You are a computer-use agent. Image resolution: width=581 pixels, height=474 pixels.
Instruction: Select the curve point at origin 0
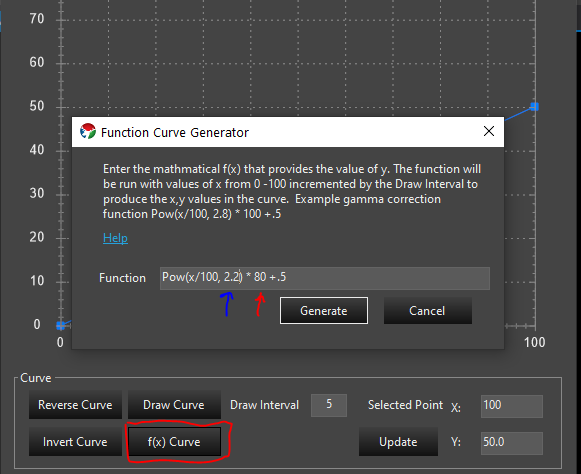(60, 325)
